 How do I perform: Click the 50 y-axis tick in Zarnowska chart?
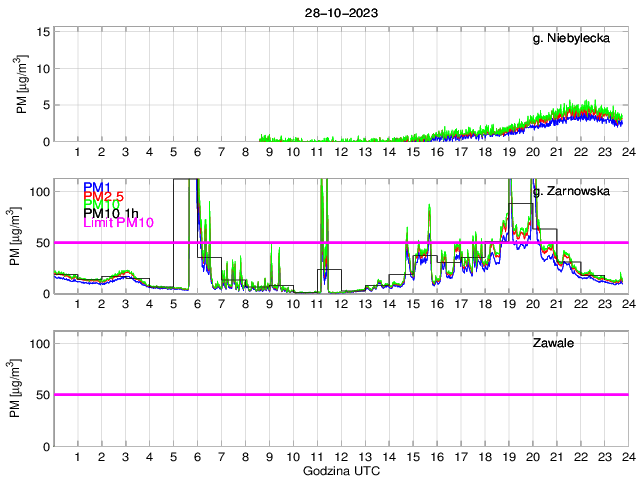tap(43, 242)
